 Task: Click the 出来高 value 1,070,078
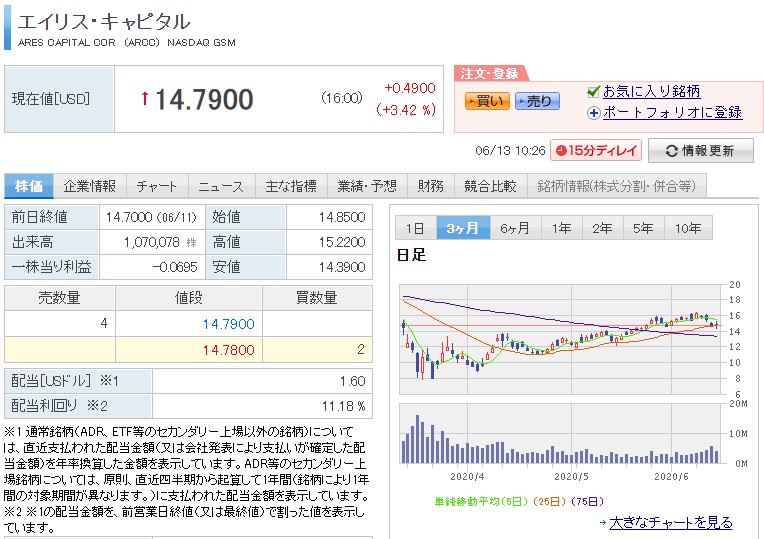152,242
